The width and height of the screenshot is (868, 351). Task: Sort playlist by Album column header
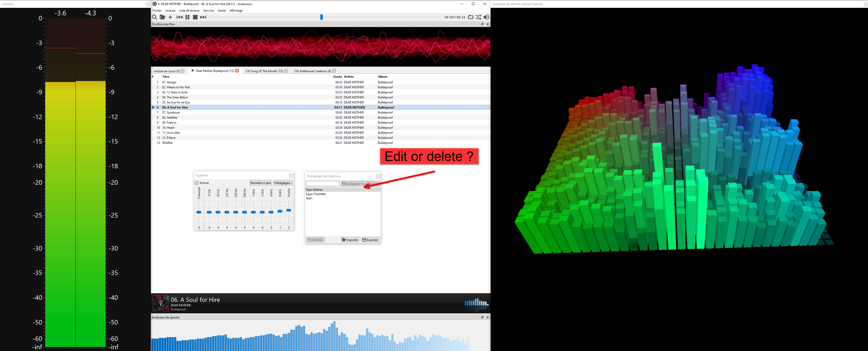[x=433, y=77]
